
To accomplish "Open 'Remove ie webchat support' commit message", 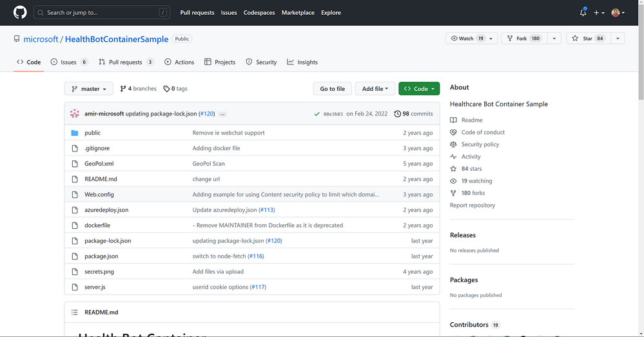I will click(x=228, y=133).
